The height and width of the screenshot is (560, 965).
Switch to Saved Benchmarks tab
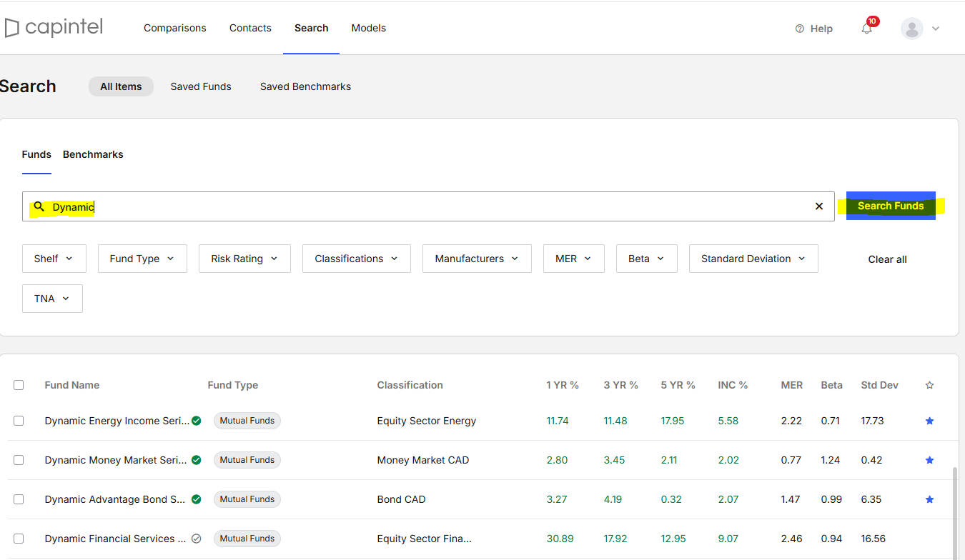305,86
